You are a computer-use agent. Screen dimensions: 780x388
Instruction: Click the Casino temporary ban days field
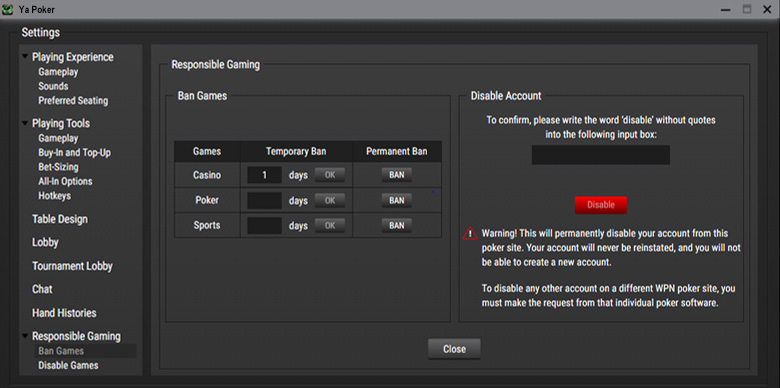(x=265, y=175)
